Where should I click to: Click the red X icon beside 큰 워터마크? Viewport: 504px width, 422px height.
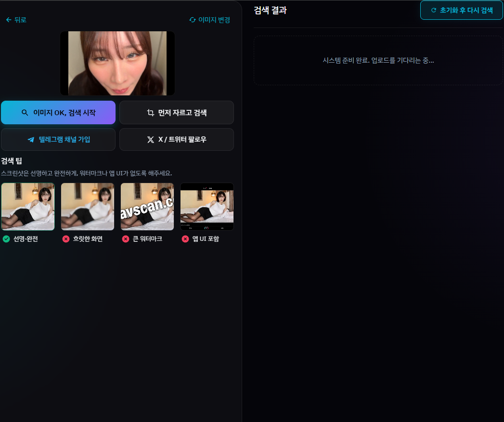(x=126, y=239)
